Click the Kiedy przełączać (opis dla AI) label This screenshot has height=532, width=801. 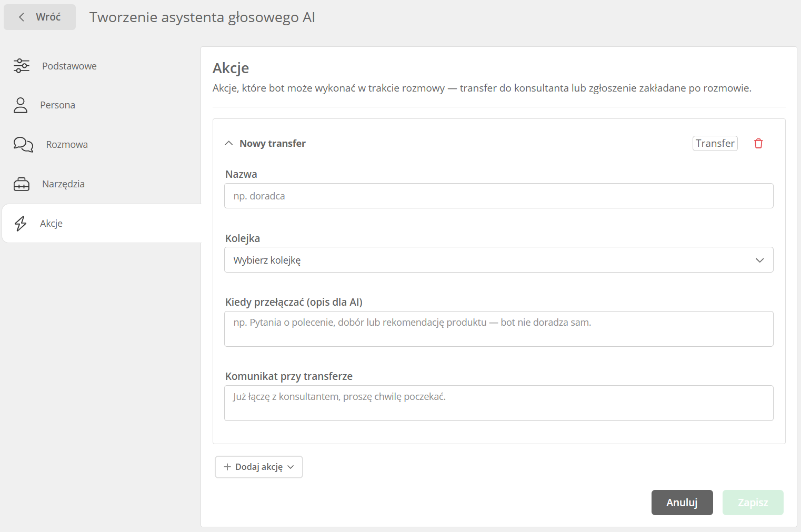[294, 302]
